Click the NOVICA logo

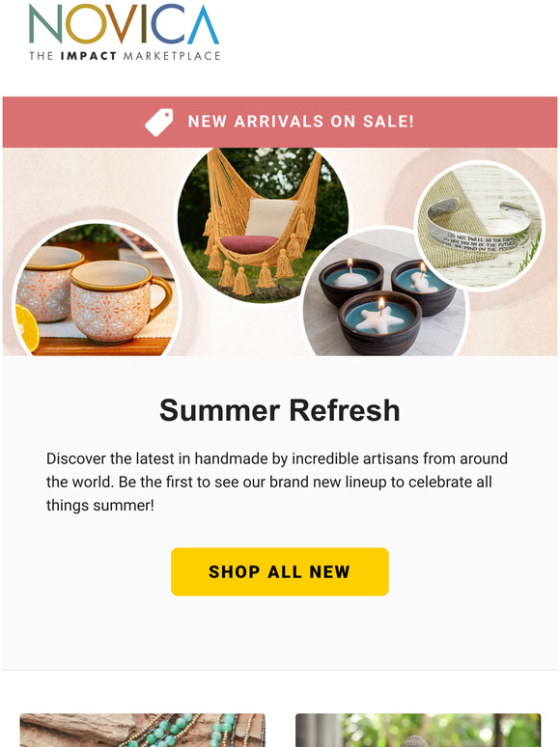pos(124,33)
